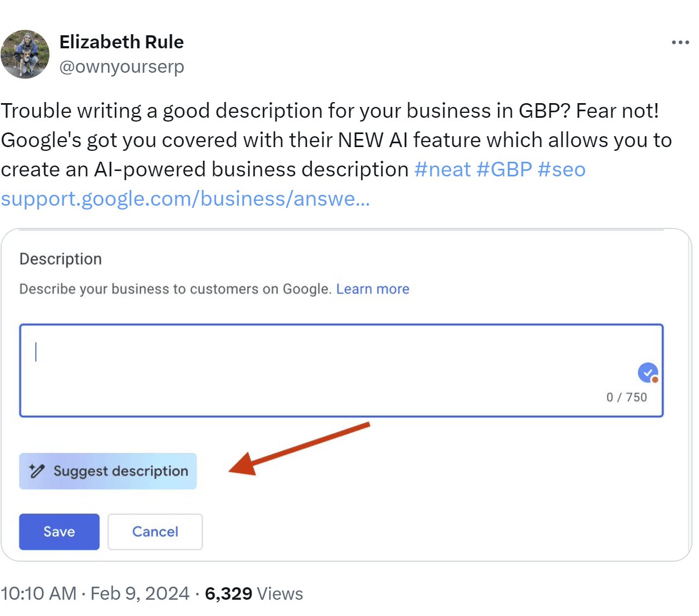Click the Description heading in the embedded image
This screenshot has width=699, height=616.
pyautogui.click(x=61, y=259)
